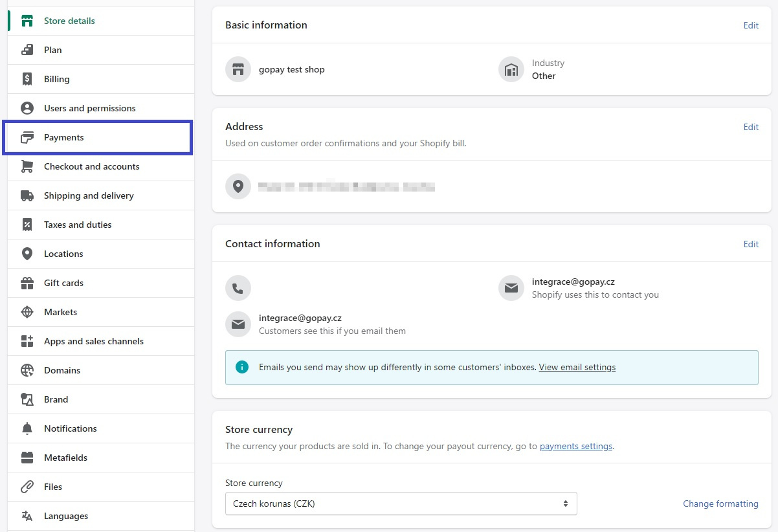Click the Store details storefront icon
The width and height of the screenshot is (778, 532).
click(x=27, y=21)
